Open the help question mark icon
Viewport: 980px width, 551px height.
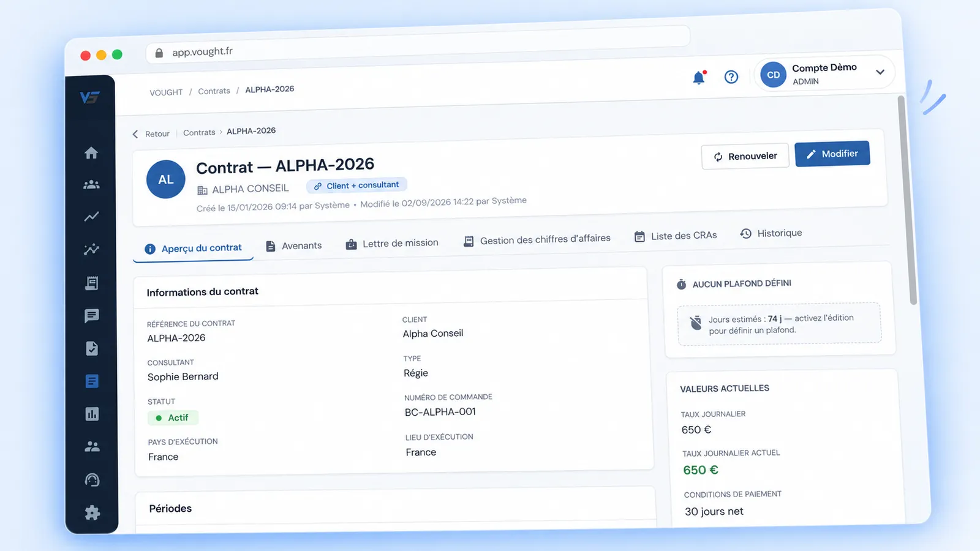[x=731, y=77]
